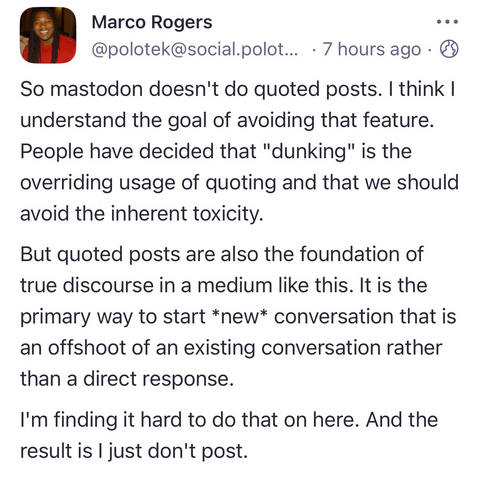This screenshot has height=480, width=480.
Task: Click the line starting "So mastodon doesn't do"
Action: point(238,89)
